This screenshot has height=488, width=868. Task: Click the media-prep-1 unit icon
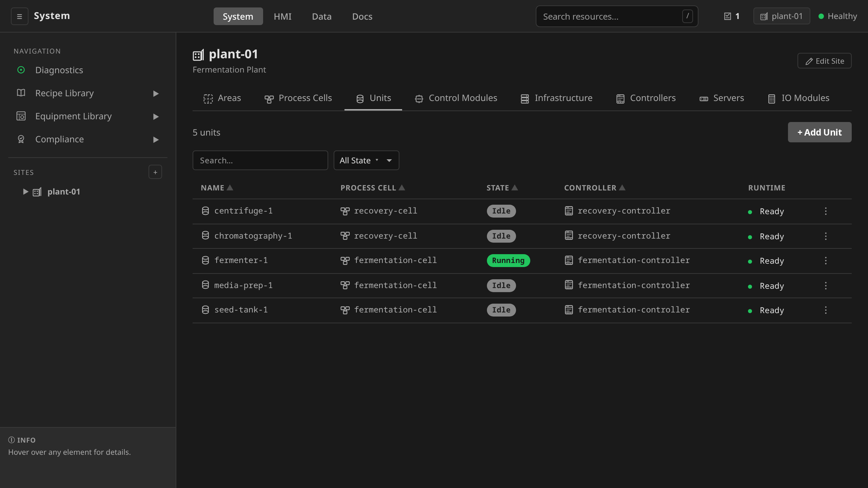click(x=205, y=285)
